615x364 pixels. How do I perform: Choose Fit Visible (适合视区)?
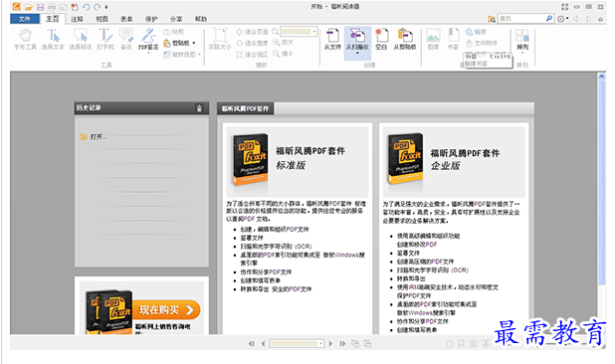pos(252,55)
